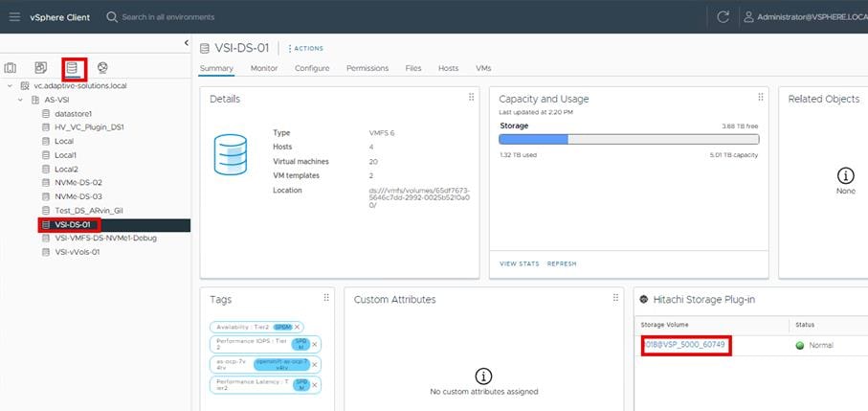The width and height of the screenshot is (868, 411).
Task: Click the info icon in Custom Attributes
Action: (483, 377)
